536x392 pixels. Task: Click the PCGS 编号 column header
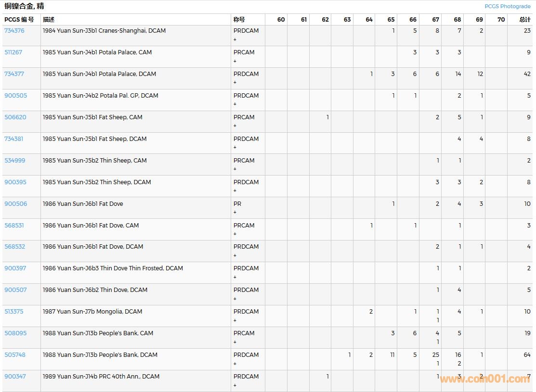[19, 20]
